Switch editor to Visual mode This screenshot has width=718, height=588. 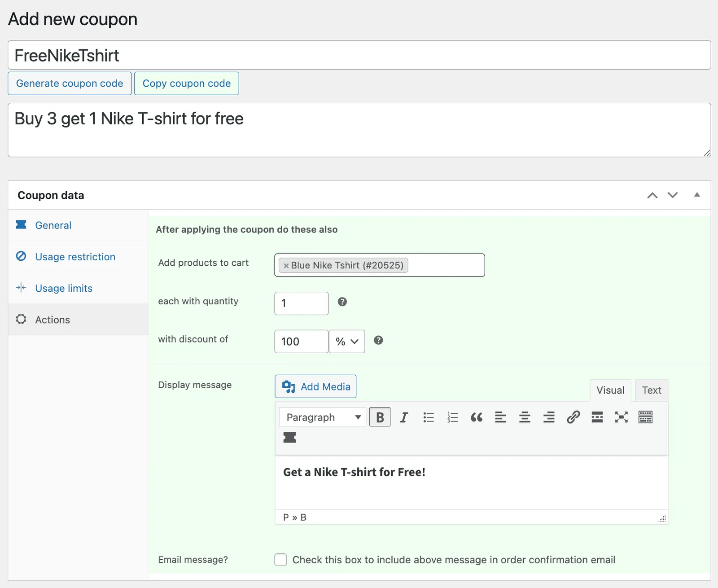pos(610,391)
